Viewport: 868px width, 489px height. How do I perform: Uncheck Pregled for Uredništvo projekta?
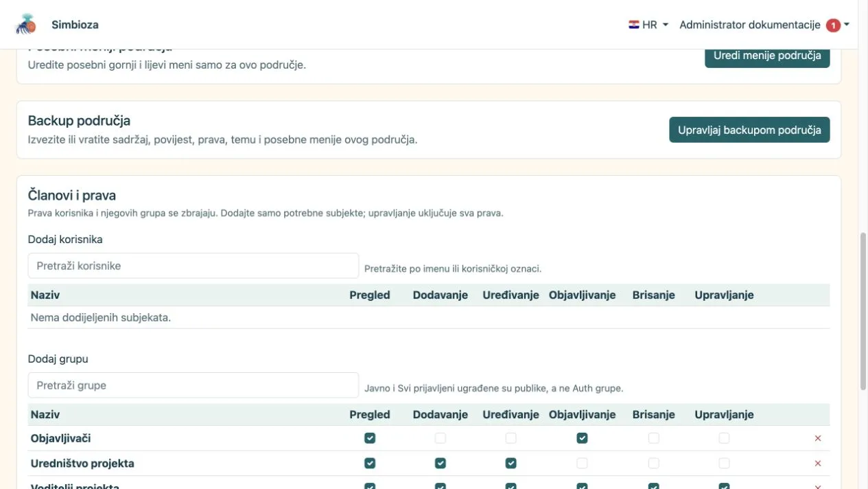(x=370, y=464)
